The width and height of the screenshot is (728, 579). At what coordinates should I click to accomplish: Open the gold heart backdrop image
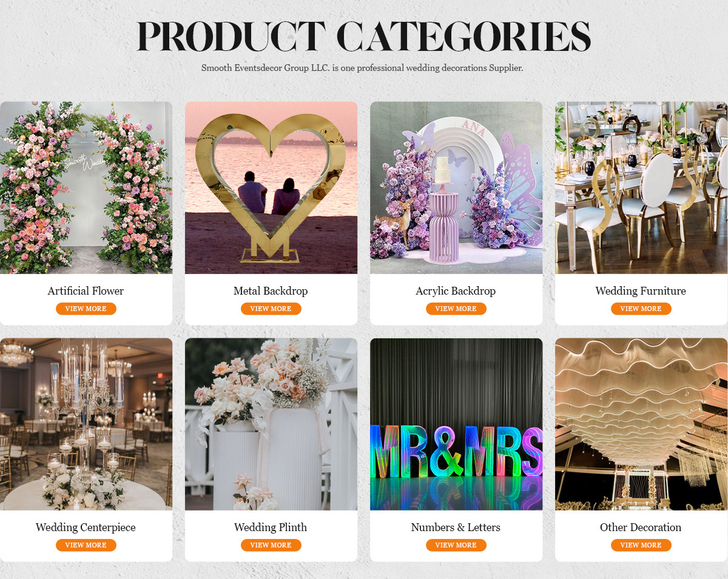point(271,187)
